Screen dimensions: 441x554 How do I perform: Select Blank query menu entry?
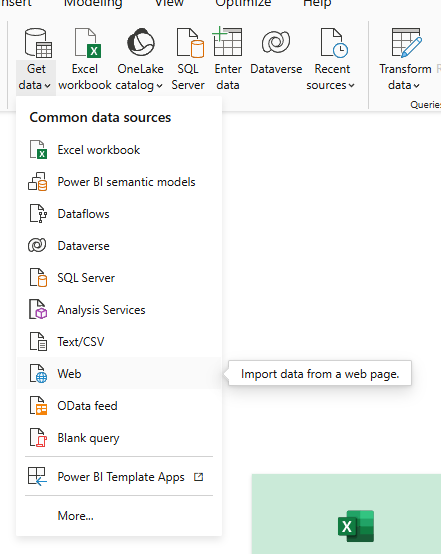point(119,438)
